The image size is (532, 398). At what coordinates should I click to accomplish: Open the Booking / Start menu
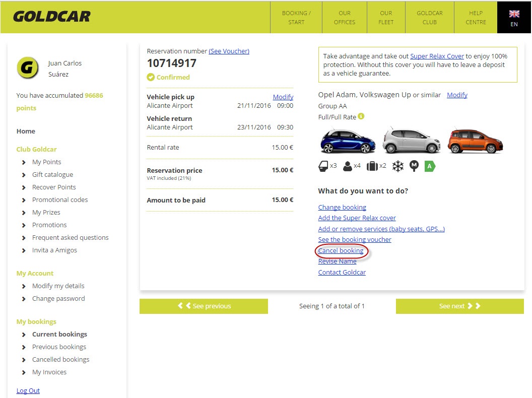[x=296, y=17]
